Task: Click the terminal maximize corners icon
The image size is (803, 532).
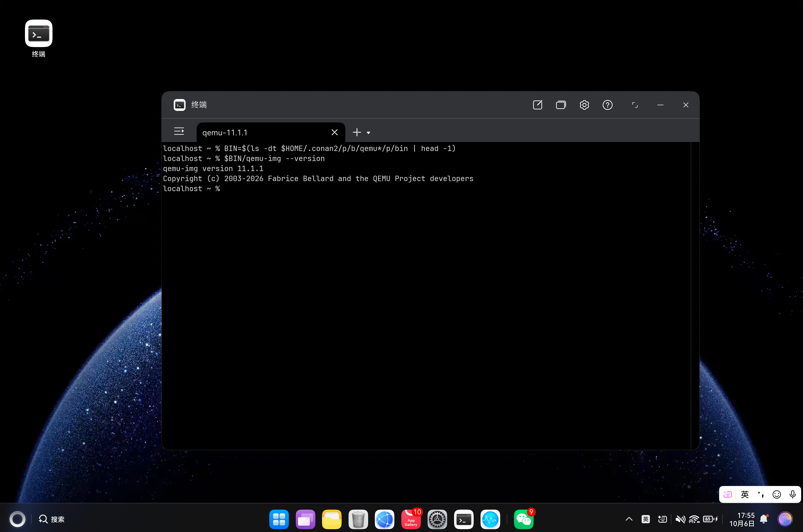Action: click(x=635, y=105)
